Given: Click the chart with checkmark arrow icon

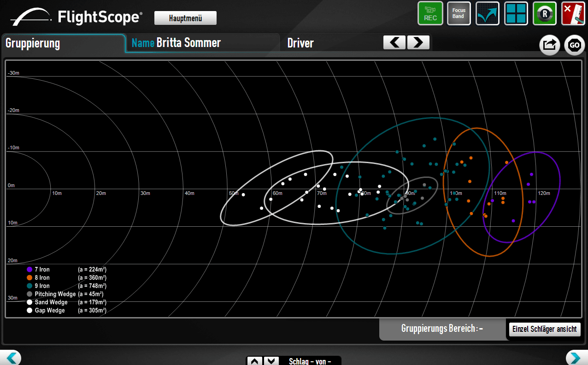Looking at the screenshot, I should 488,13.
